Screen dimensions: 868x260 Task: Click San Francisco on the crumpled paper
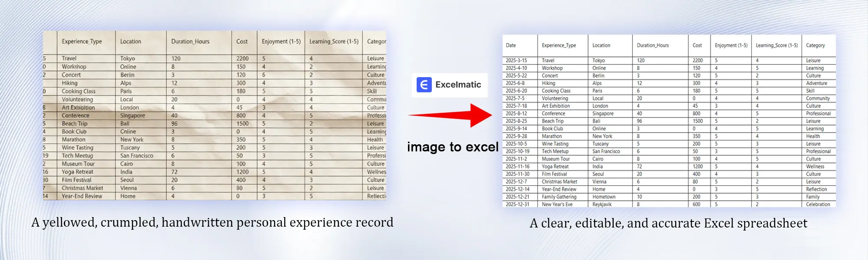click(x=137, y=156)
